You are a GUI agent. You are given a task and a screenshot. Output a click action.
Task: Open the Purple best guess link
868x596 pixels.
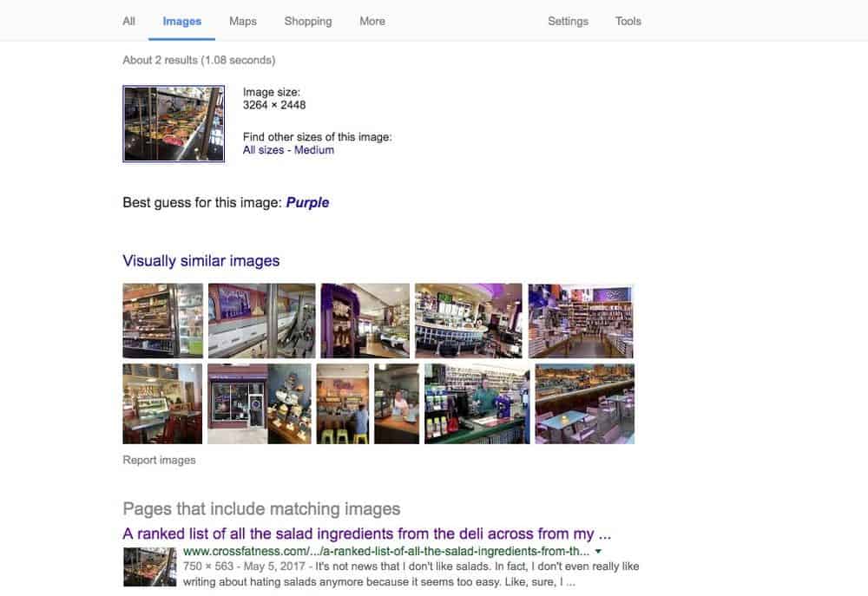click(307, 202)
